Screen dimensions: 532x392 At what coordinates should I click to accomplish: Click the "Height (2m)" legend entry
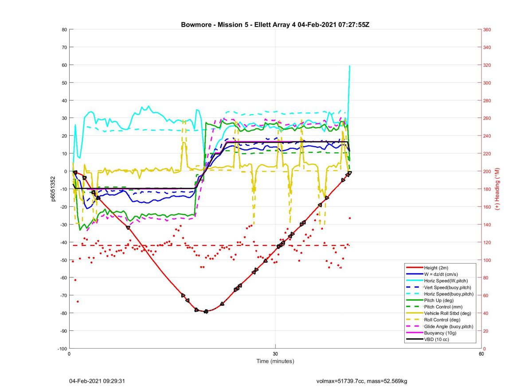click(436, 268)
